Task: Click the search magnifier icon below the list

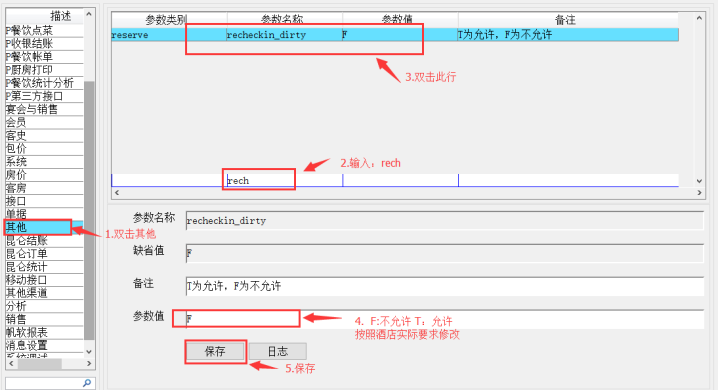Action: tap(87, 383)
